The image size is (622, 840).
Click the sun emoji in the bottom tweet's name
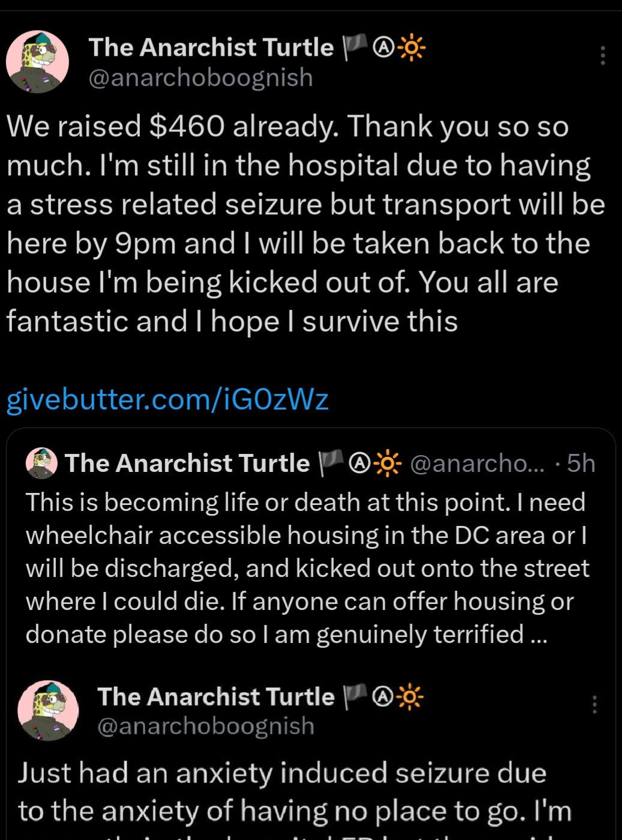pyautogui.click(x=410, y=696)
